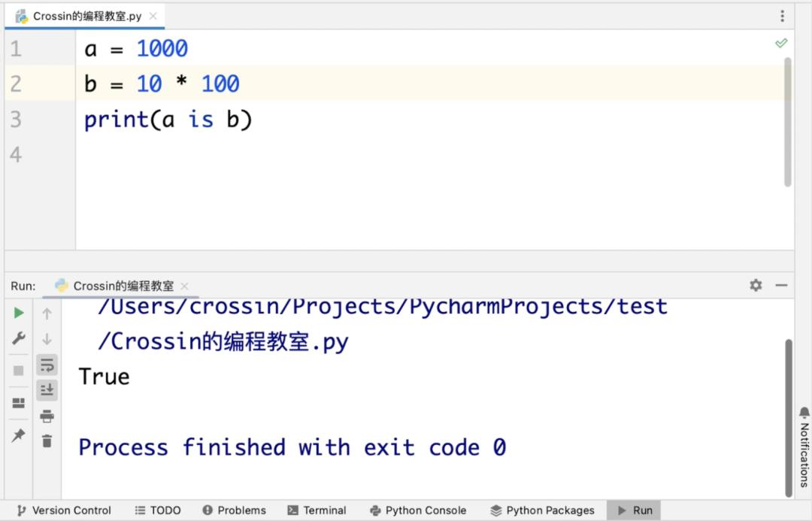Jump up the stack trace arrow
The image size is (812, 521).
[47, 314]
